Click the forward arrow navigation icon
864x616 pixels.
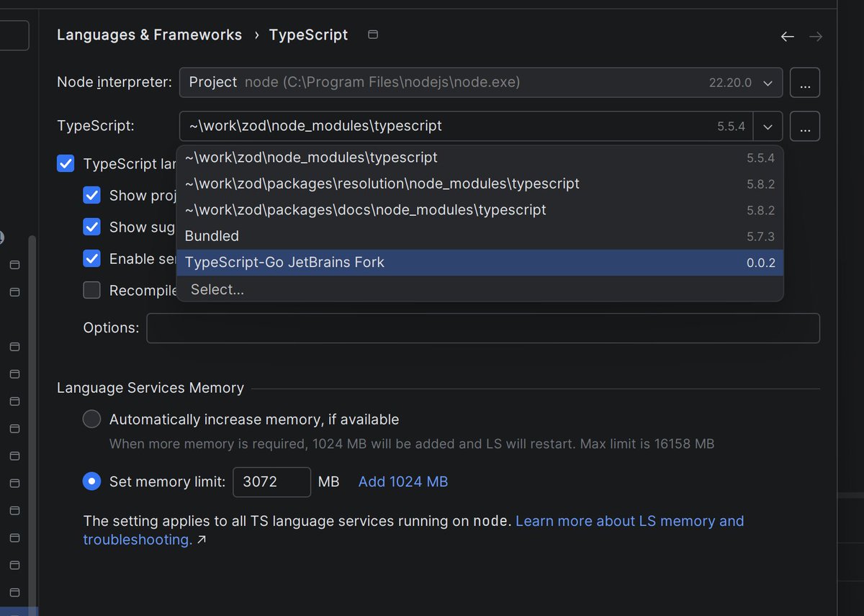[815, 37]
